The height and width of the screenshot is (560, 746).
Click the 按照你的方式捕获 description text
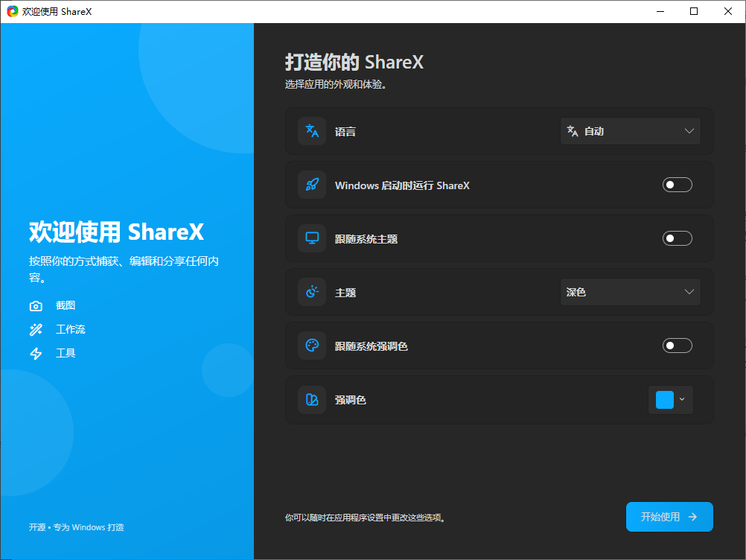coord(124,270)
